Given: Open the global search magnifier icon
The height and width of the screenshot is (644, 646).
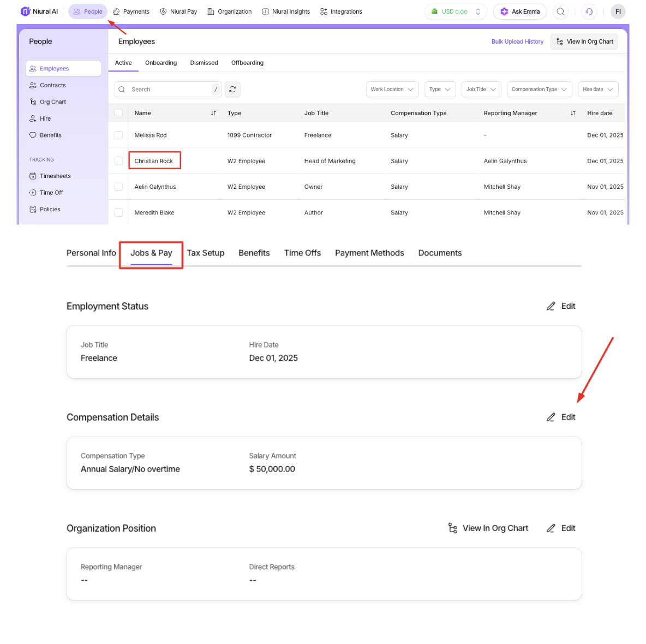Looking at the screenshot, I should click(560, 11).
